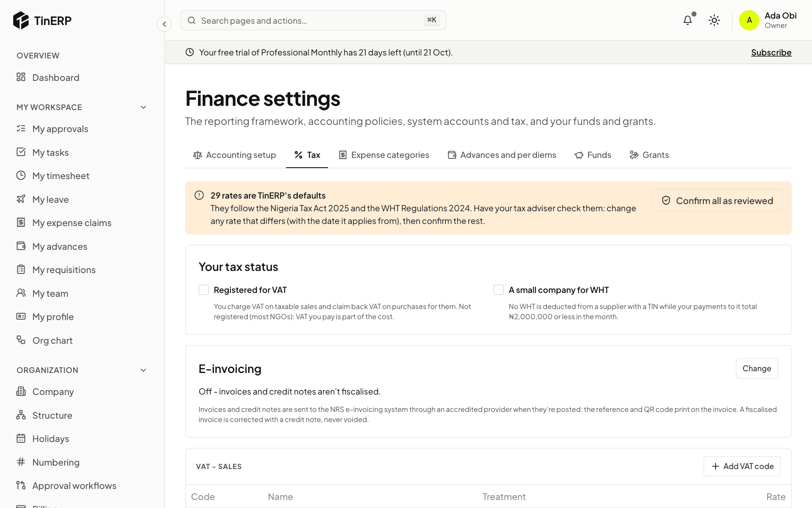Click the My requisitions clipboard icon

point(21,269)
